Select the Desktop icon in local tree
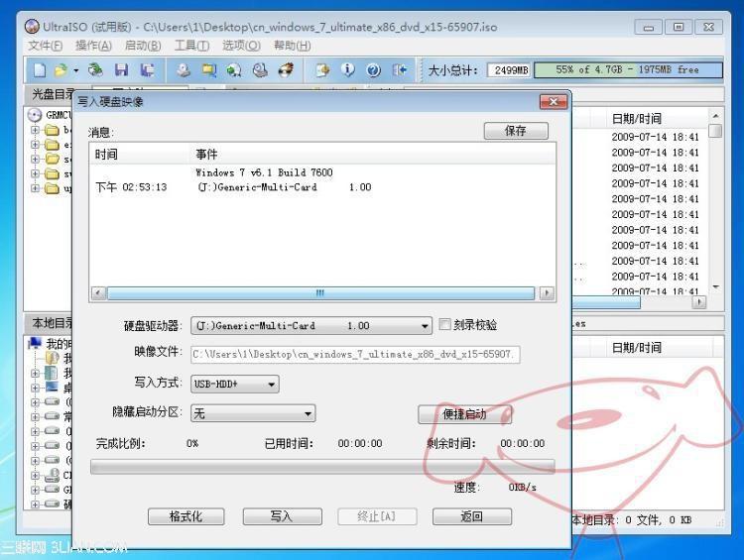This screenshot has width=744, height=560. point(52,387)
